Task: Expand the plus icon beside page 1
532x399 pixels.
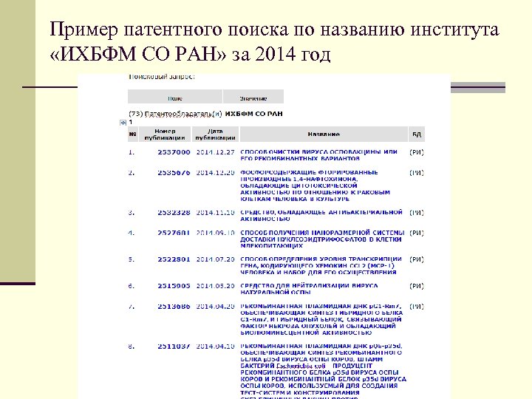Action: tap(123, 123)
